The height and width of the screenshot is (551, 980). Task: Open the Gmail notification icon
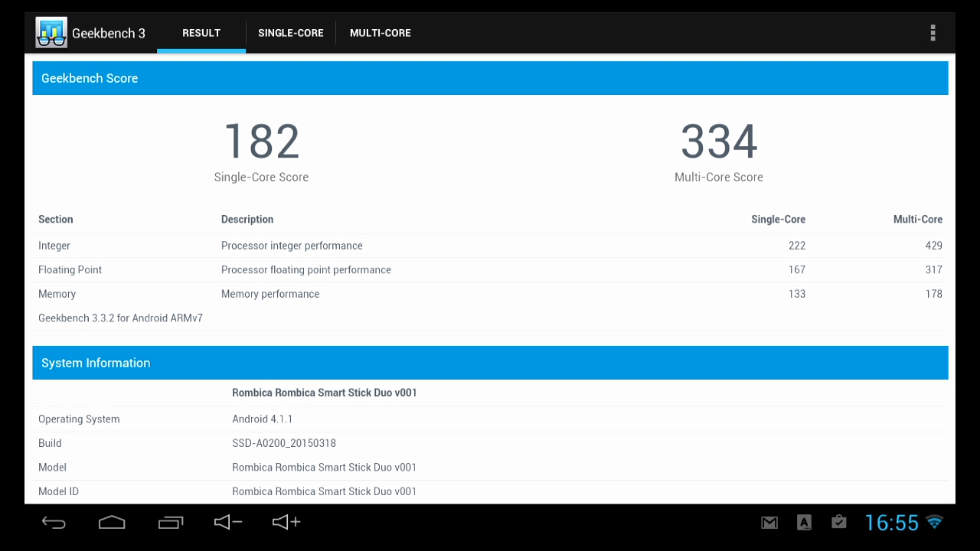coord(769,523)
